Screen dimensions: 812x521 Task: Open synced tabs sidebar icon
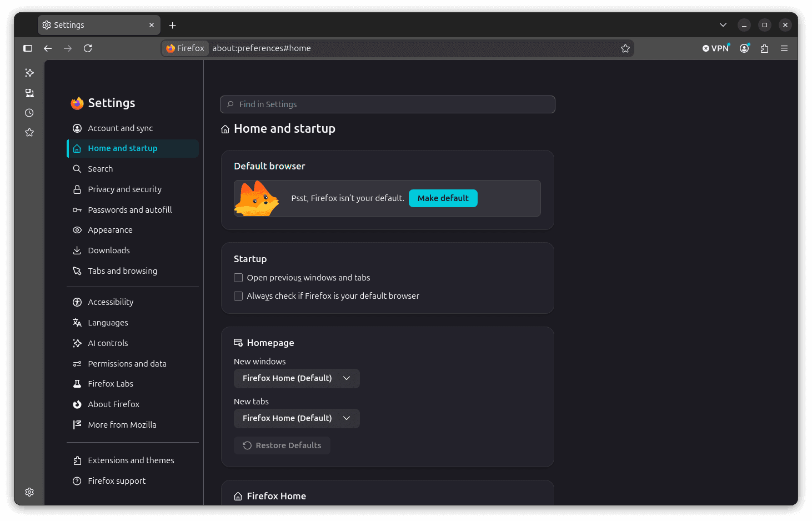29,93
